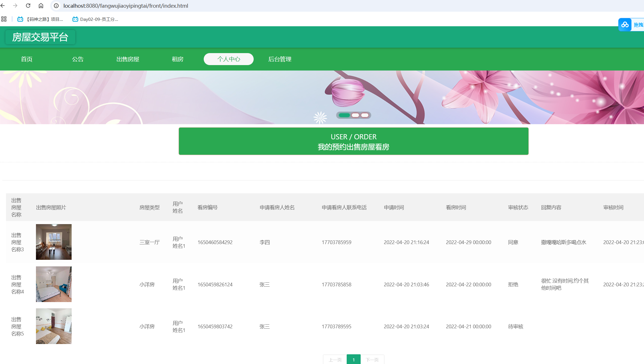Image resolution: width=644 pixels, height=364 pixels.
Task: Click the 回复内容 column header
Action: [x=551, y=208]
